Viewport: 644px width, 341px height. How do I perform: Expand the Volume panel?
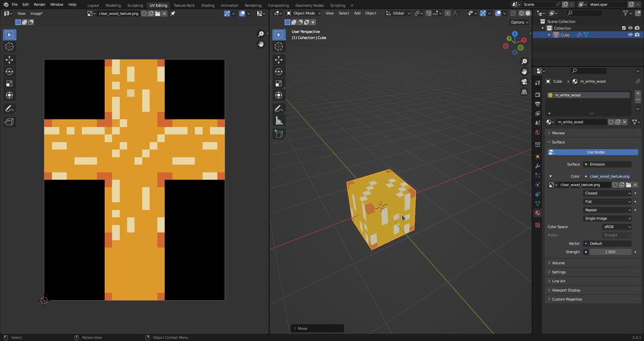pos(593,263)
